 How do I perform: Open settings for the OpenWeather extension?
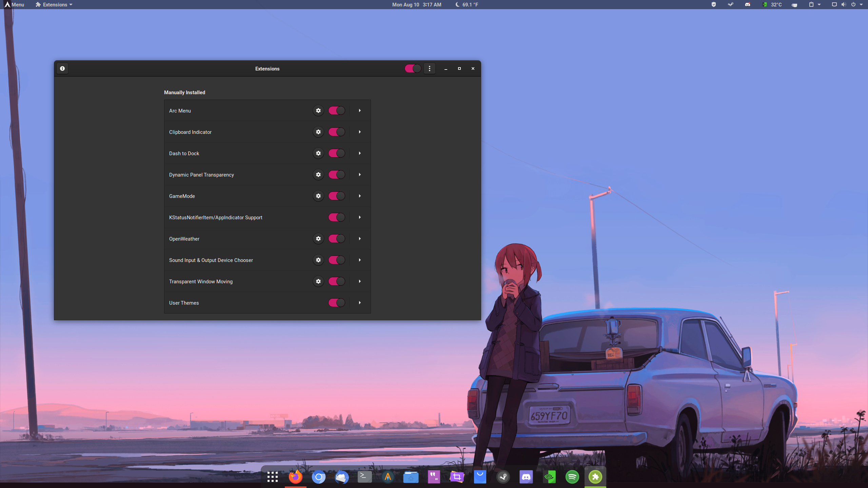coord(318,239)
